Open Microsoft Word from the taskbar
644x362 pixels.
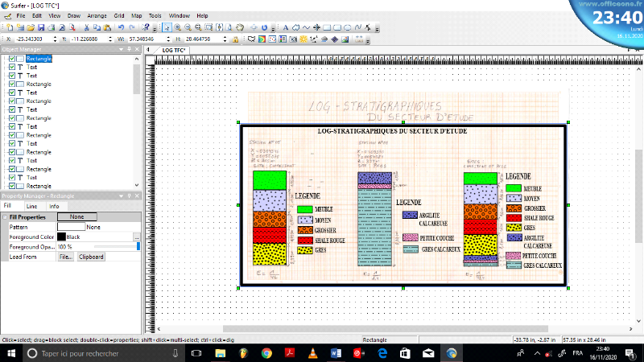(336, 353)
